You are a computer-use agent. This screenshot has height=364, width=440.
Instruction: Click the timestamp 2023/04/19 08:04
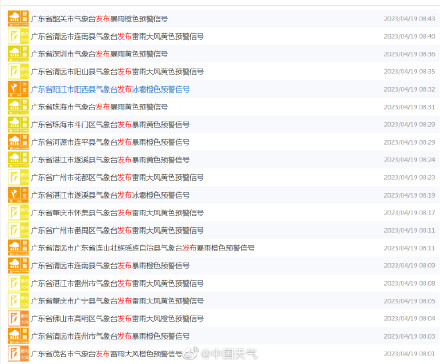pyautogui.click(x=409, y=319)
